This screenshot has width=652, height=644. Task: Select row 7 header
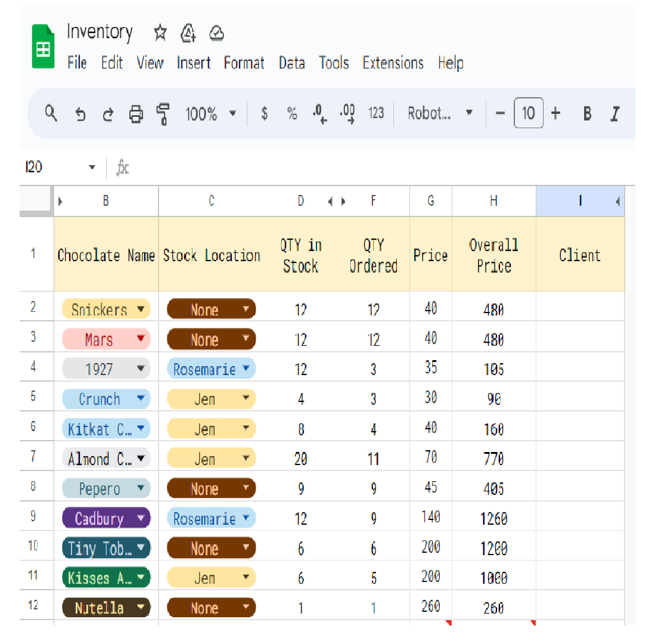[x=34, y=456]
